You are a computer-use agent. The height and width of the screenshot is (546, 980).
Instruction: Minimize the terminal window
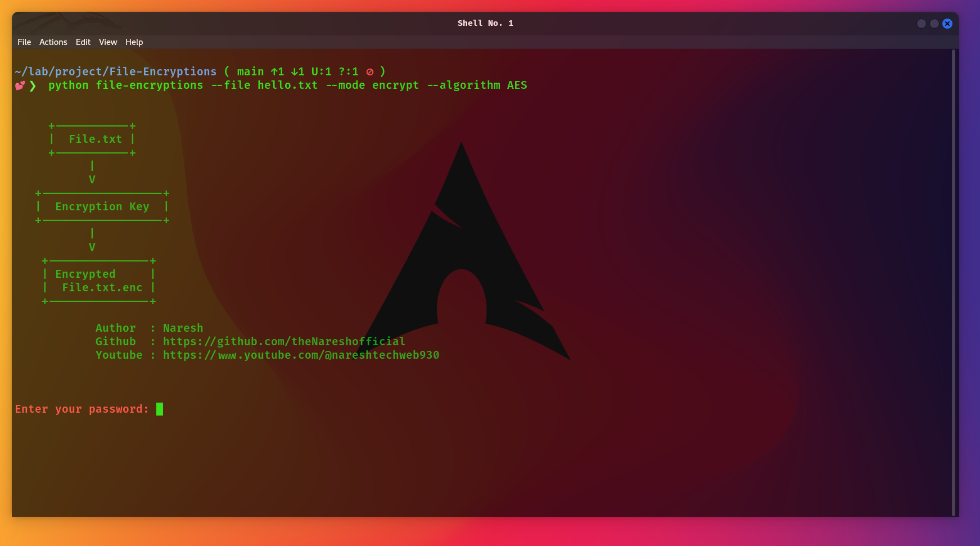pyautogui.click(x=922, y=24)
